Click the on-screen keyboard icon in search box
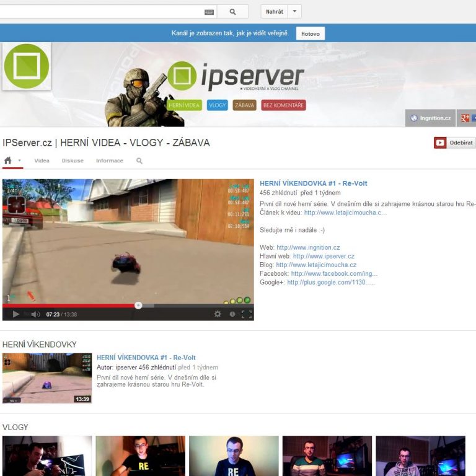 [209, 12]
